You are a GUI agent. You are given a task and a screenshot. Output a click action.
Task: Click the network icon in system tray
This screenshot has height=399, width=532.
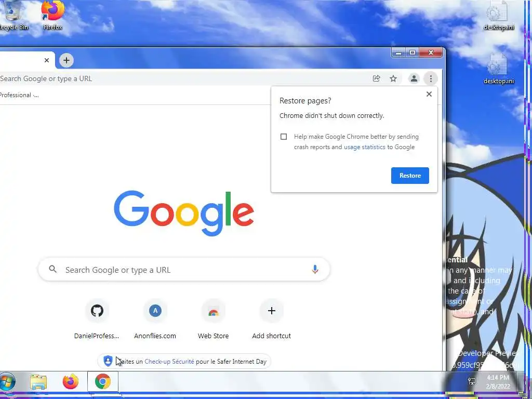[x=472, y=381]
